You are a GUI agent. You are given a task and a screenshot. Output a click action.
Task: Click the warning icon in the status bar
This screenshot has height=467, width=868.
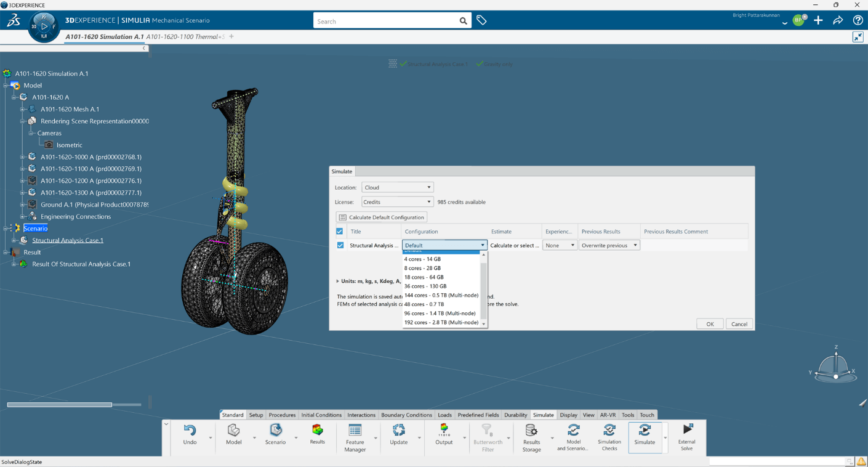point(861,461)
